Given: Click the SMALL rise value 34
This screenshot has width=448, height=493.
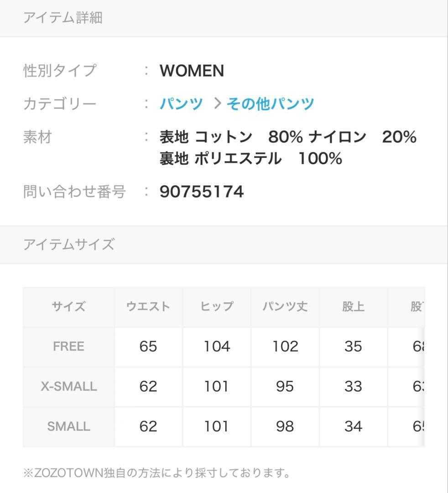Looking at the screenshot, I should tap(353, 426).
